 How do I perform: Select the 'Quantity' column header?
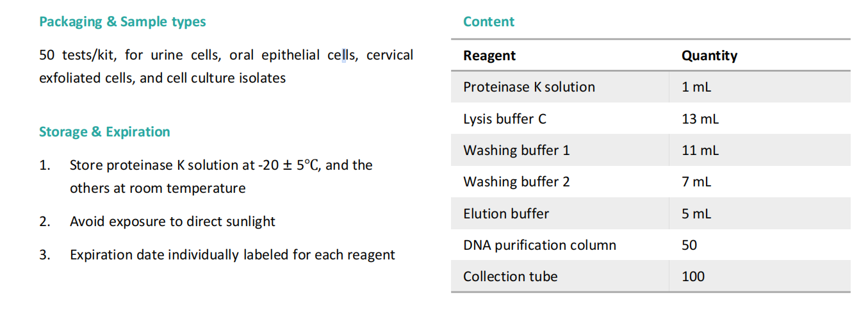coord(709,56)
